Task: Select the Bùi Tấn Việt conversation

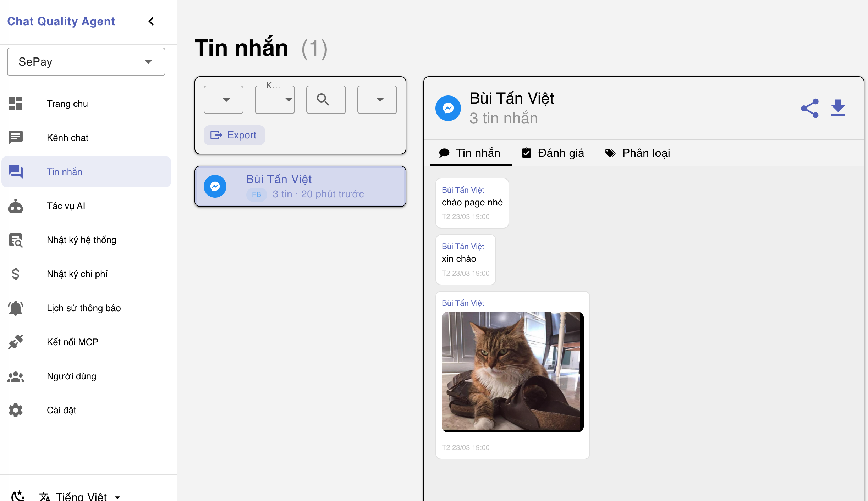Action: coord(300,186)
